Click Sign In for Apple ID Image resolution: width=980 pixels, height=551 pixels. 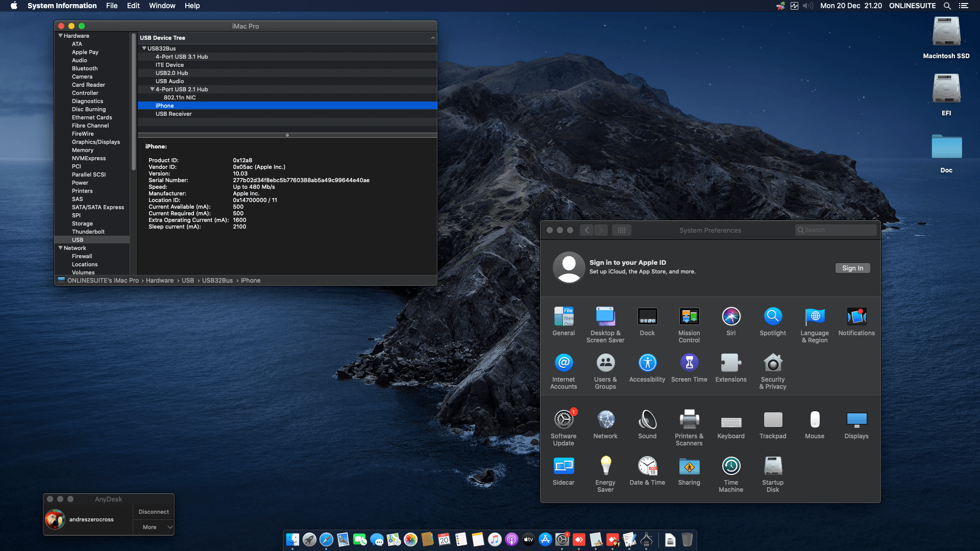[x=852, y=268]
